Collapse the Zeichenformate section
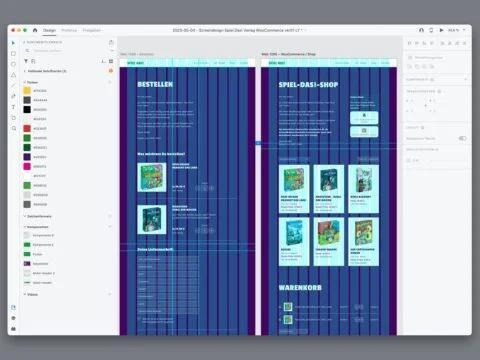 (x=25, y=216)
